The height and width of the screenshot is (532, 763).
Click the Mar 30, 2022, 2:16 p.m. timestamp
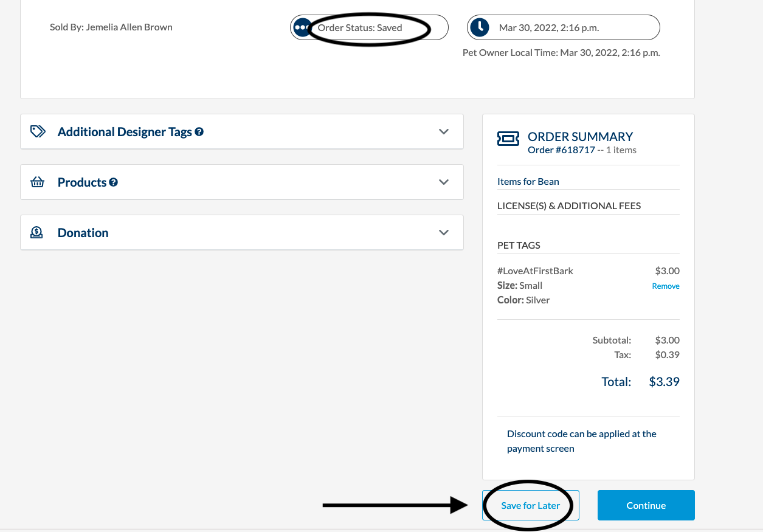pyautogui.click(x=549, y=27)
